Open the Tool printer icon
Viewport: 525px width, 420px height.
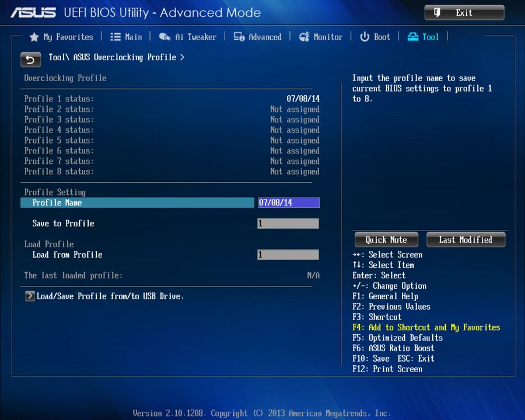coord(412,37)
